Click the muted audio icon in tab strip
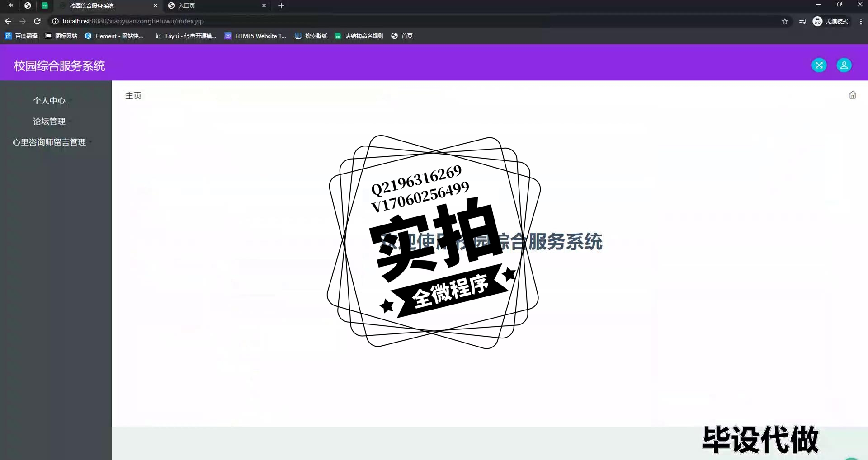868x460 pixels. [x=10, y=5]
